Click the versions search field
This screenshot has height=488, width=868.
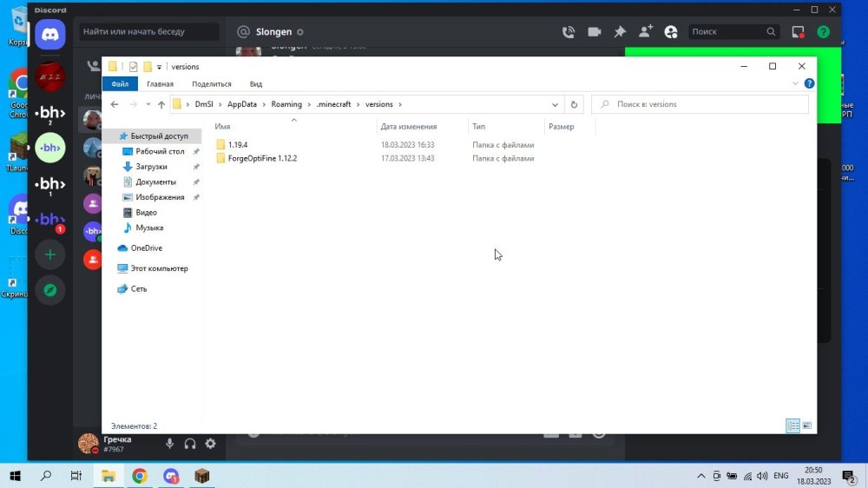click(x=700, y=104)
